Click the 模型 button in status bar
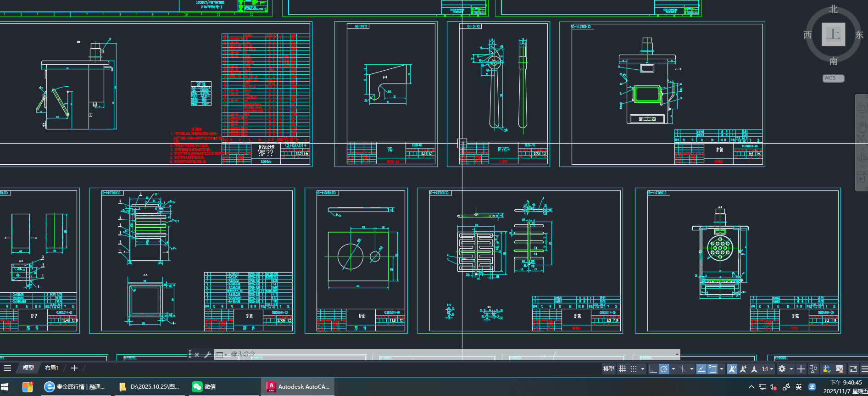This screenshot has height=396, width=868. [x=609, y=369]
